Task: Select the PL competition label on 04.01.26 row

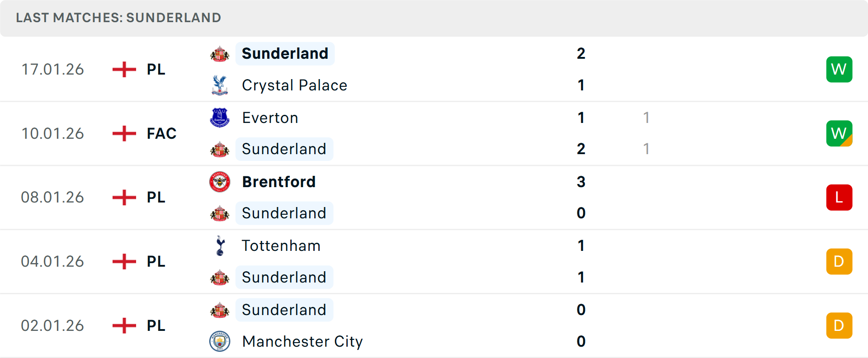Action: 155,261
